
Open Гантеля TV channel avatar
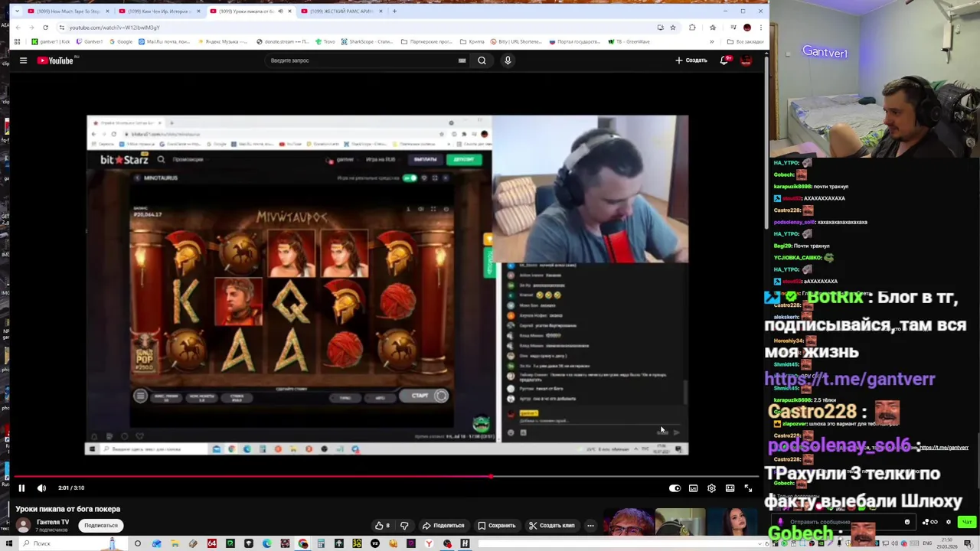[x=23, y=526]
